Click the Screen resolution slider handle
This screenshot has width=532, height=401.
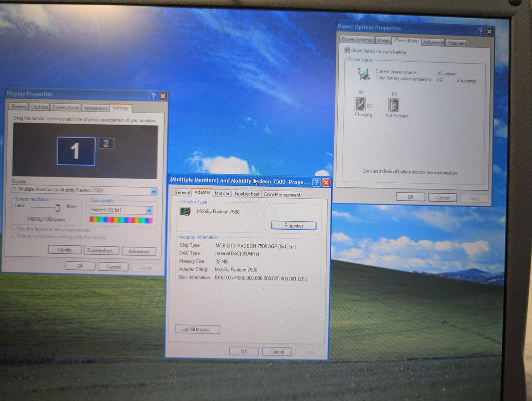coord(58,208)
